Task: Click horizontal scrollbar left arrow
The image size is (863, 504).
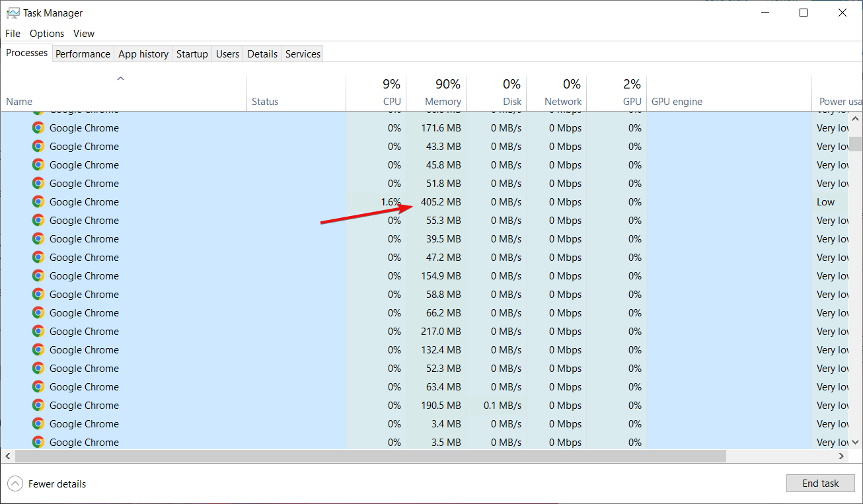Action: 7,456
